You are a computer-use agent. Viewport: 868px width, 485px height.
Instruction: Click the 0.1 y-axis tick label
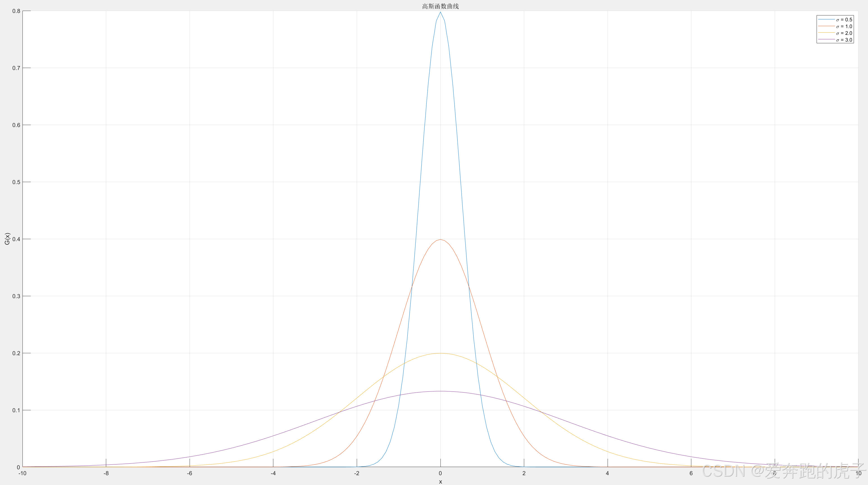pos(16,411)
